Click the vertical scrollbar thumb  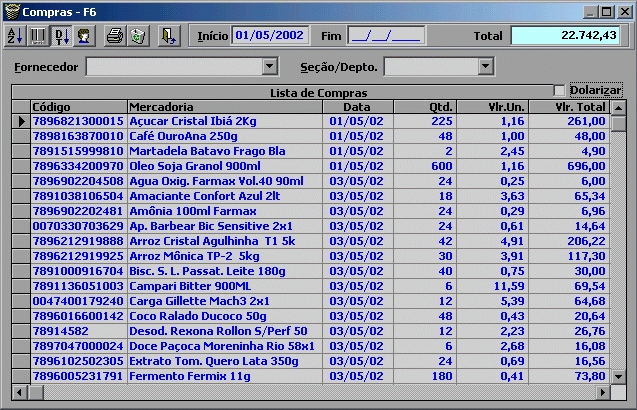click(x=618, y=124)
